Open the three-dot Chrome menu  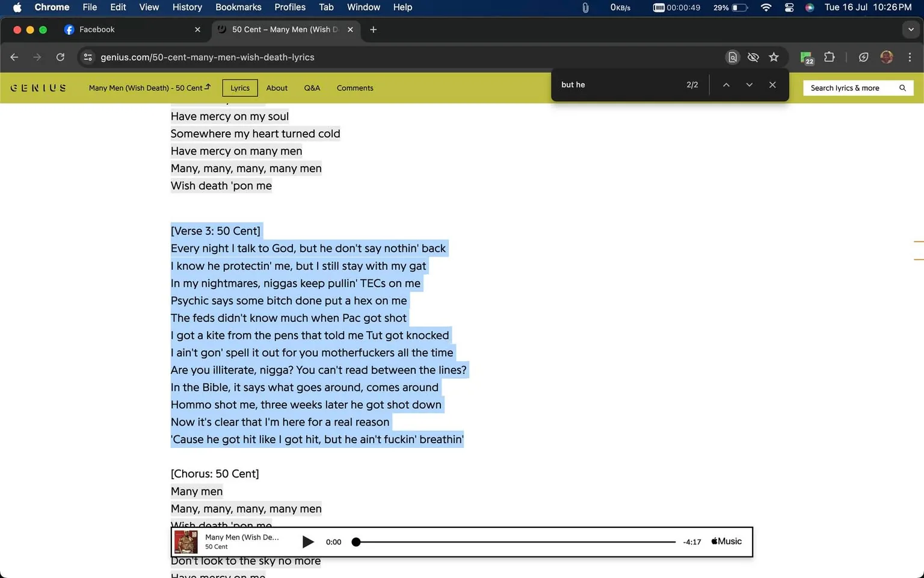click(910, 57)
